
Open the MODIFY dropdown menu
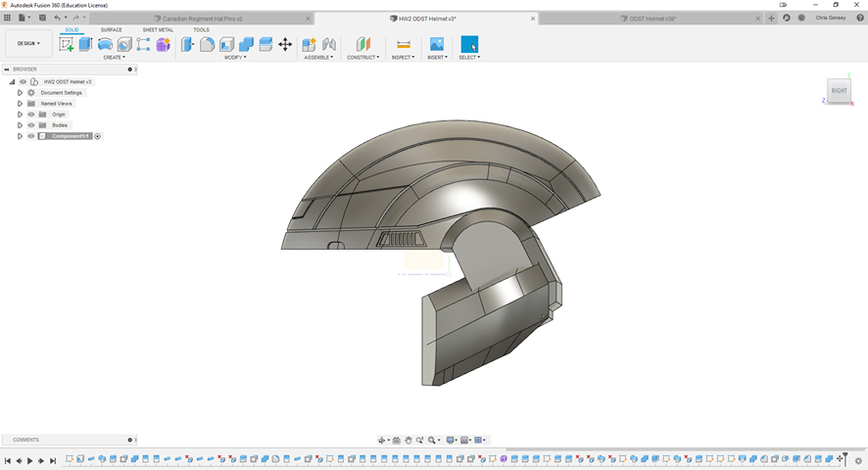click(x=235, y=58)
